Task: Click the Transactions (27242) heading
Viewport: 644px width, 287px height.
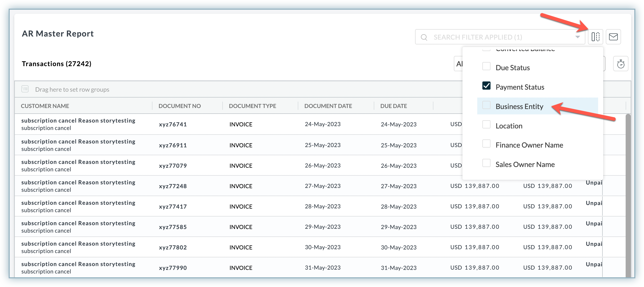Action: [x=57, y=64]
